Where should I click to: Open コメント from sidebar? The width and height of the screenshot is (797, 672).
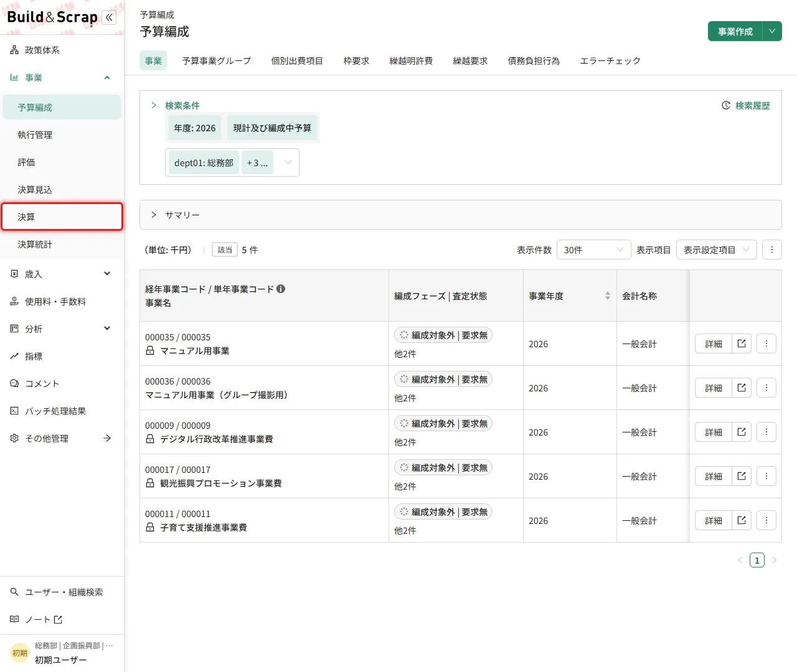click(62, 383)
